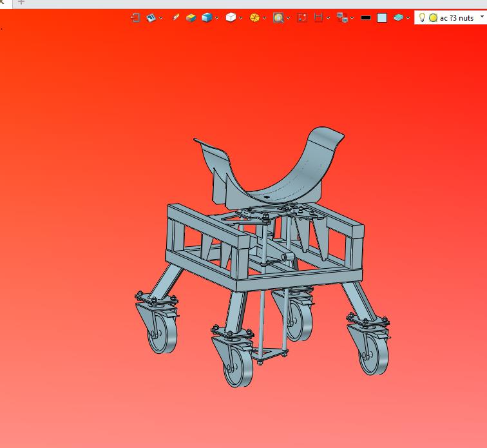
Task: Click the red measure dimension icon
Action: 318,17
